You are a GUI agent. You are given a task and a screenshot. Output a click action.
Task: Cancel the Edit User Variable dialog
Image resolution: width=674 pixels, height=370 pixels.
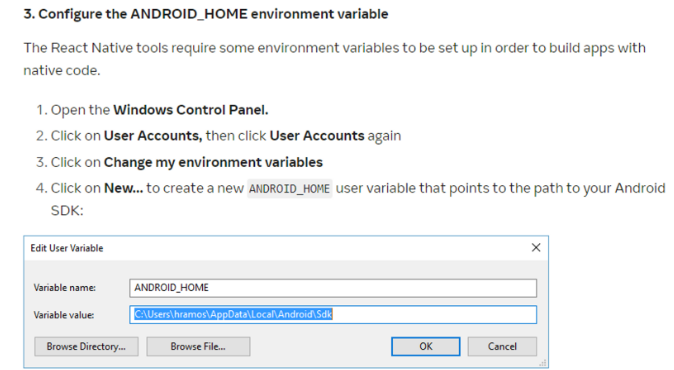(502, 346)
